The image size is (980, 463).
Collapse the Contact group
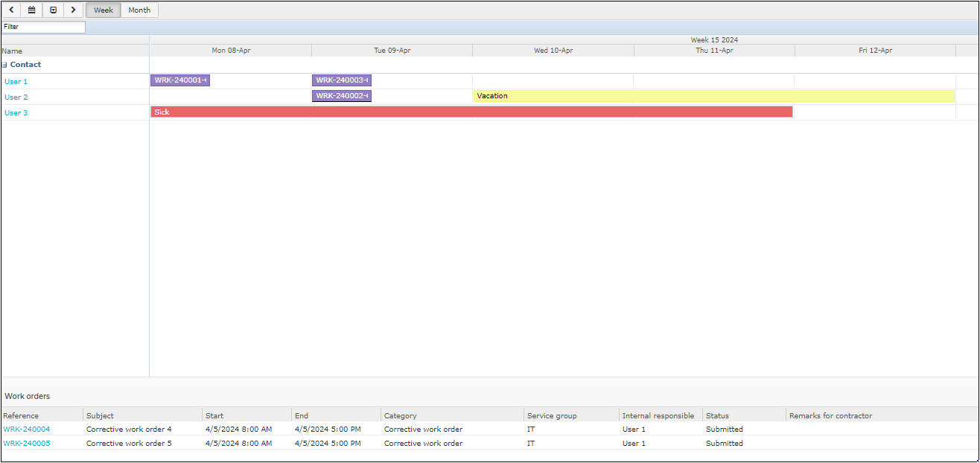[x=4, y=65]
